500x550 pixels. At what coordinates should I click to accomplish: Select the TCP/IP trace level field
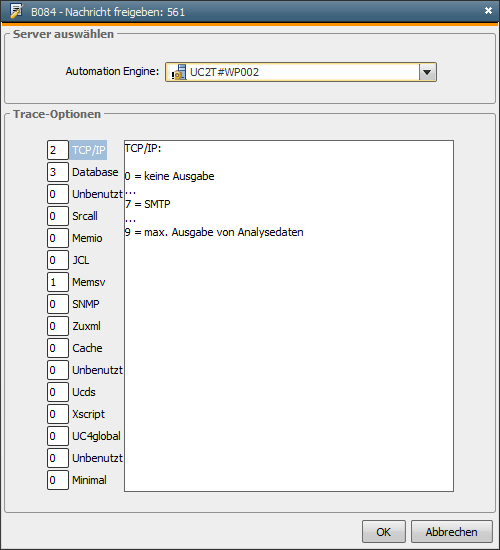coord(58,150)
